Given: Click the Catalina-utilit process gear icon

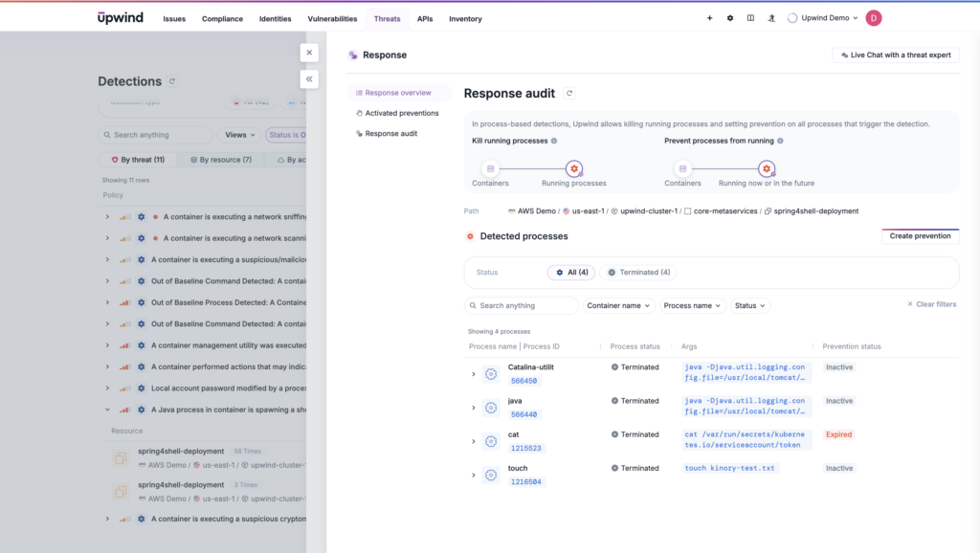Looking at the screenshot, I should coord(491,374).
